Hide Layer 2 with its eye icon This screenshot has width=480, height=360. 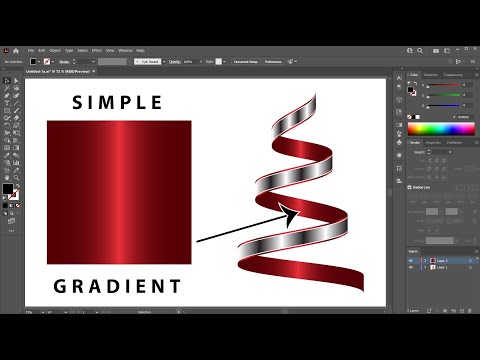[411, 261]
